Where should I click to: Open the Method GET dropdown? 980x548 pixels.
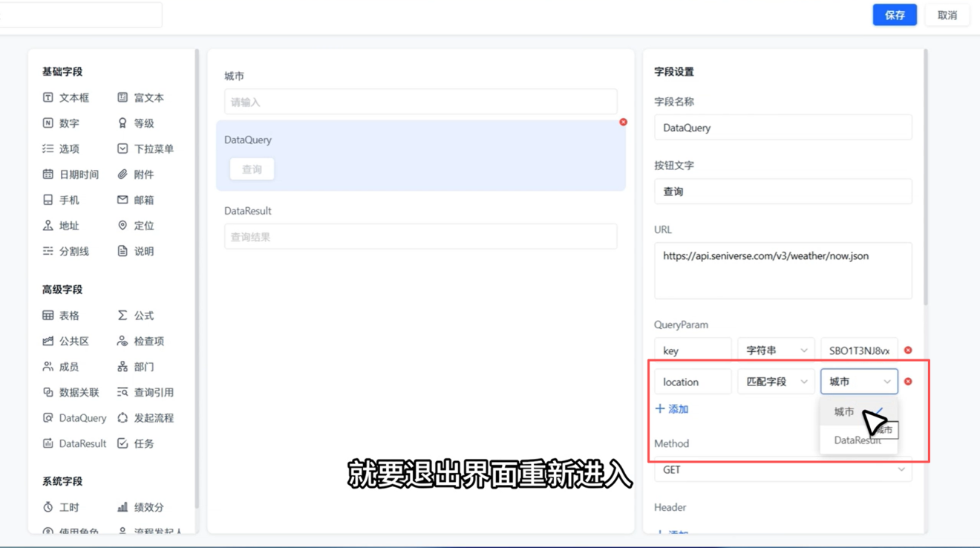(783, 469)
